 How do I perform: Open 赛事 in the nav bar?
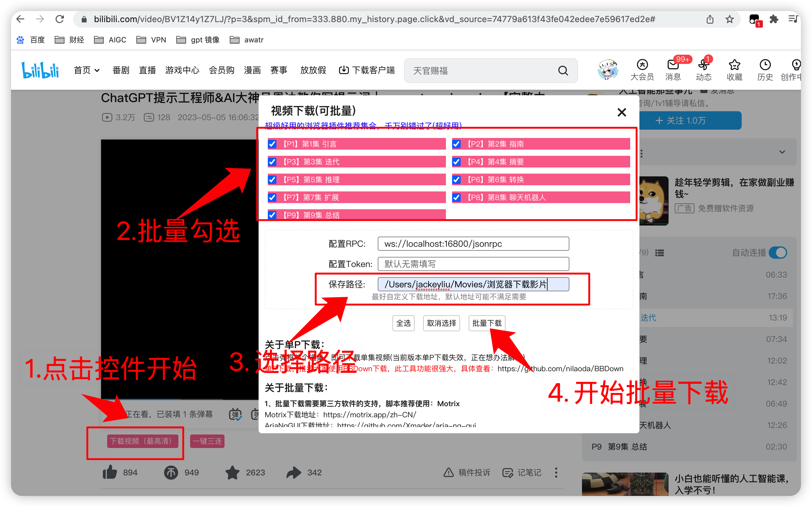[279, 70]
